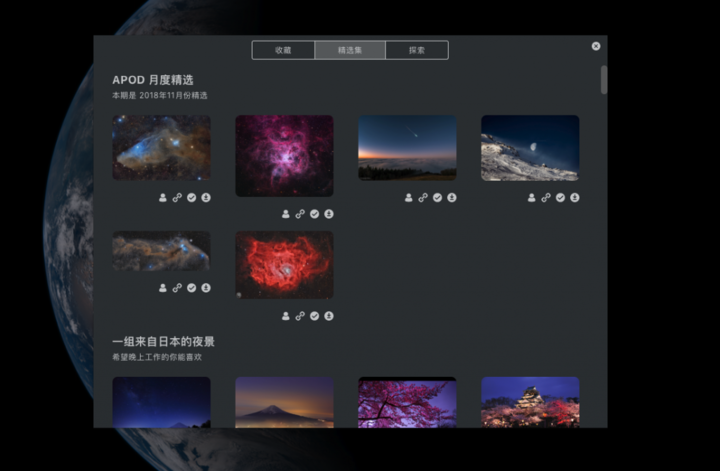
Task: Download the snowy mountain moon photo
Action: (x=575, y=197)
